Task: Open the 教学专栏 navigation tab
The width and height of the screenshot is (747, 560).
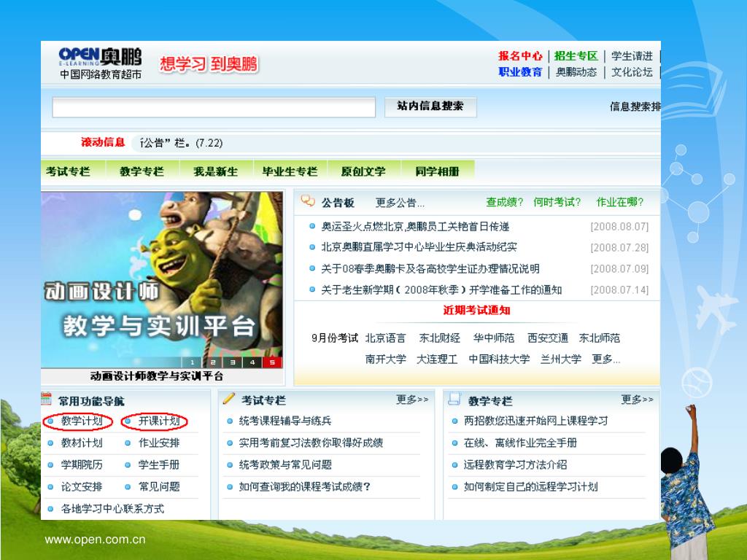Action: [142, 171]
